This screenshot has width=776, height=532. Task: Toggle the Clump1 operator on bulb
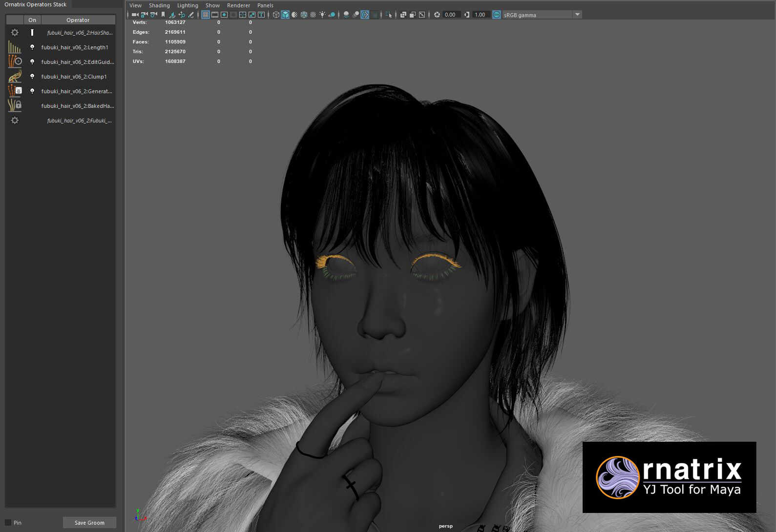32,77
